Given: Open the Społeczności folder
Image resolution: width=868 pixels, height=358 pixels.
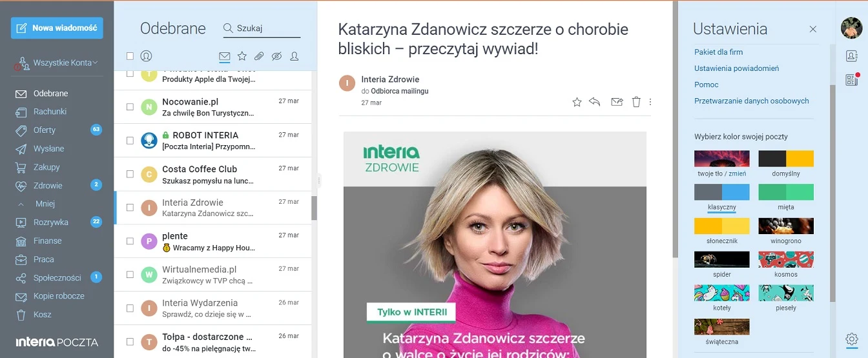Looking at the screenshot, I should (x=57, y=278).
